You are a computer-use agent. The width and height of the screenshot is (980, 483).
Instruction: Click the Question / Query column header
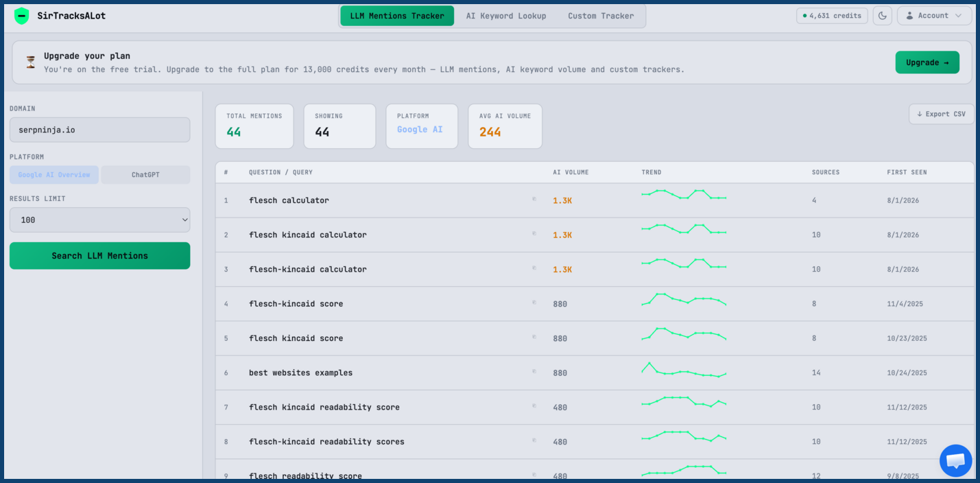280,172
